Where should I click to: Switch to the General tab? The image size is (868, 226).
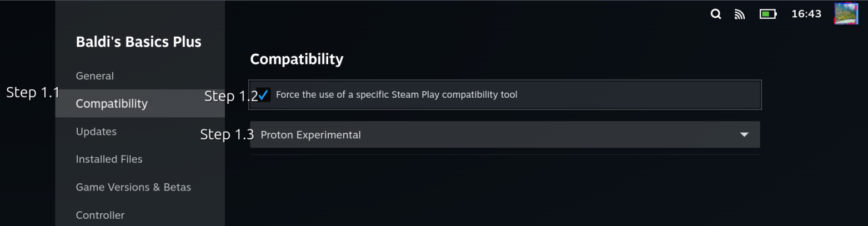coord(95,76)
